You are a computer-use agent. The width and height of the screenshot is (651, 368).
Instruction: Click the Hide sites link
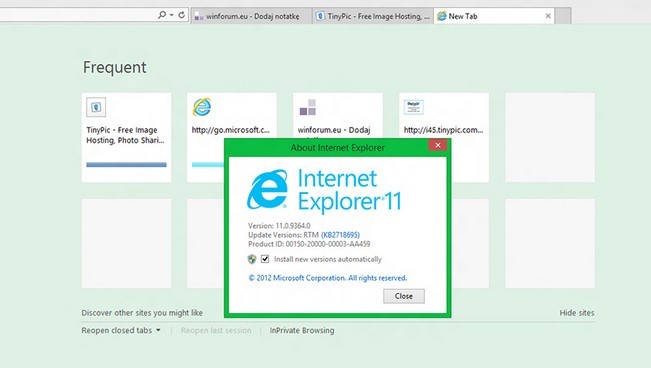point(577,313)
